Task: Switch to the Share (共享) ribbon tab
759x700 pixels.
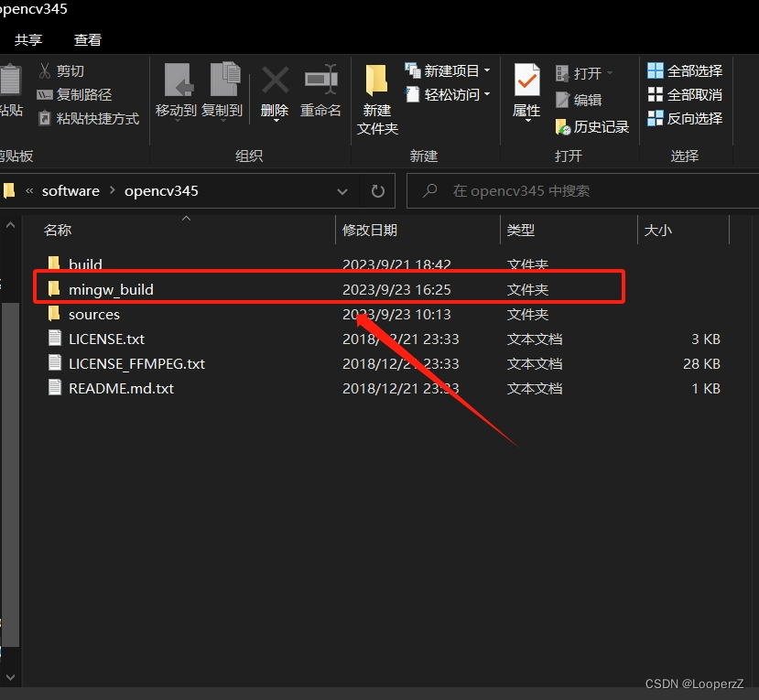Action: pyautogui.click(x=28, y=39)
